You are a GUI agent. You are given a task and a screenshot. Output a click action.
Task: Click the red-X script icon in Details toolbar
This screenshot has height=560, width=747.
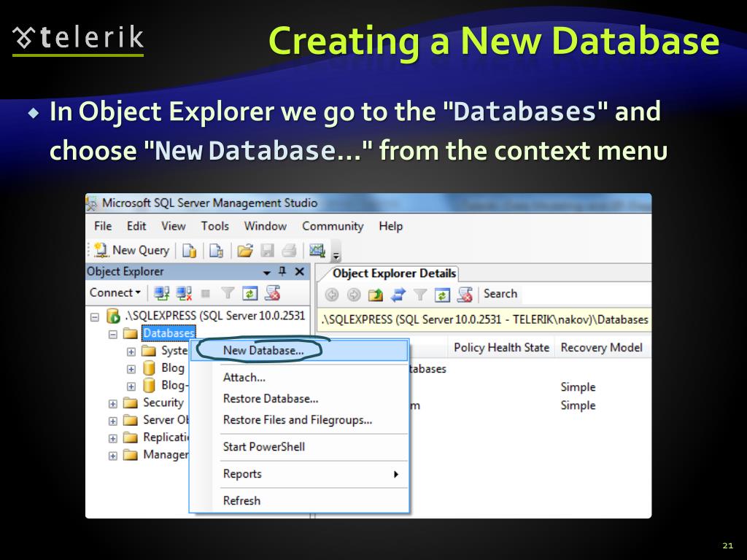(x=465, y=295)
